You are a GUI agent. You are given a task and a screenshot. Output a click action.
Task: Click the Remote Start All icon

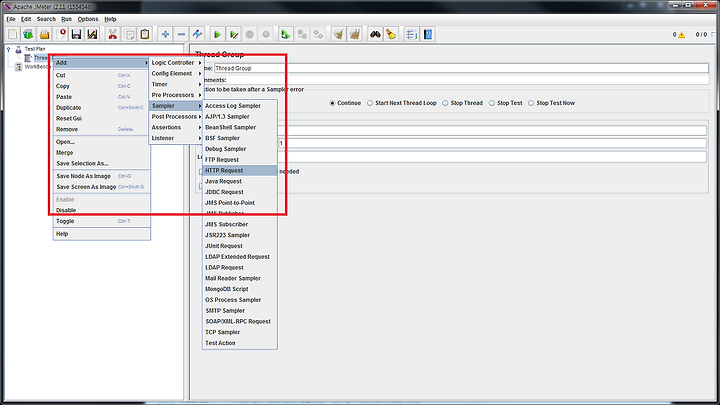click(286, 34)
